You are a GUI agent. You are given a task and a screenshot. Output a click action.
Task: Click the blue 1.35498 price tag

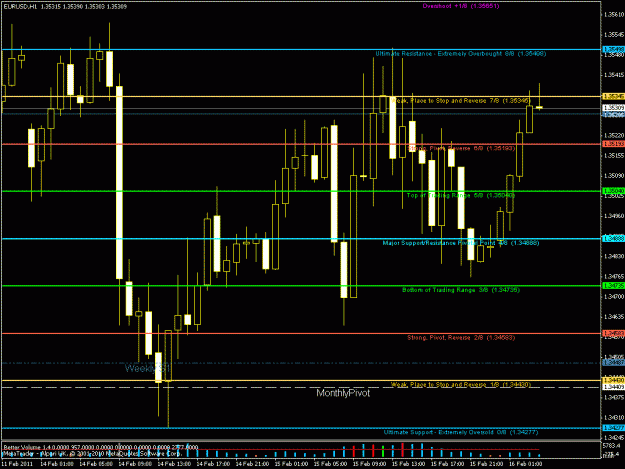[613, 49]
